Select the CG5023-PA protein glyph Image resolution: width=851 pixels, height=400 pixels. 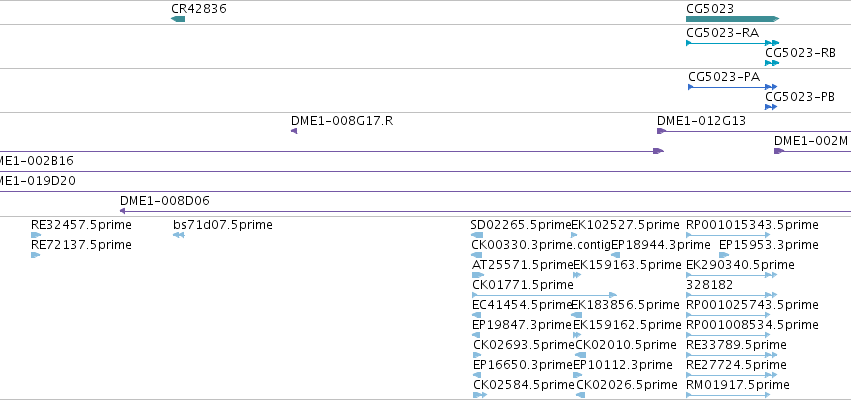(x=732, y=87)
